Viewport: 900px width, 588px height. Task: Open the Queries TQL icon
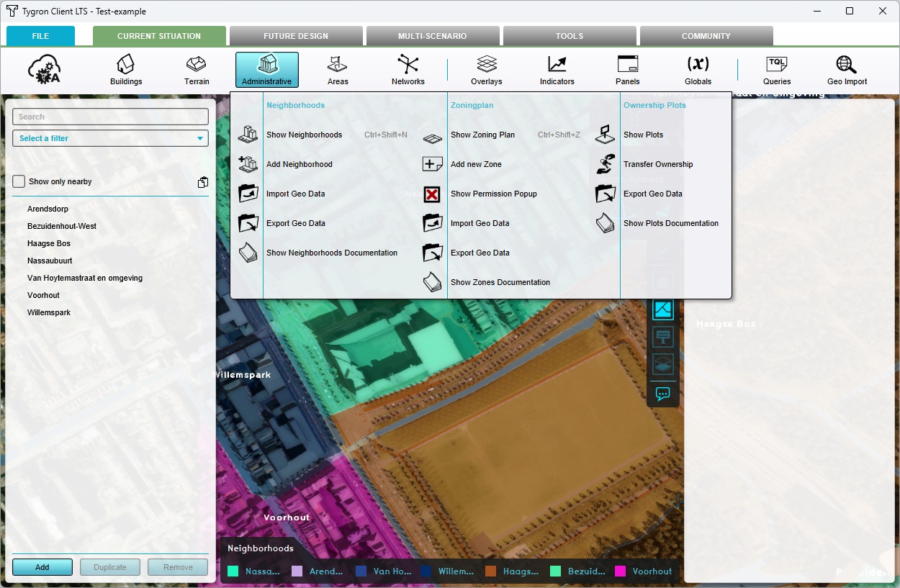click(x=777, y=70)
